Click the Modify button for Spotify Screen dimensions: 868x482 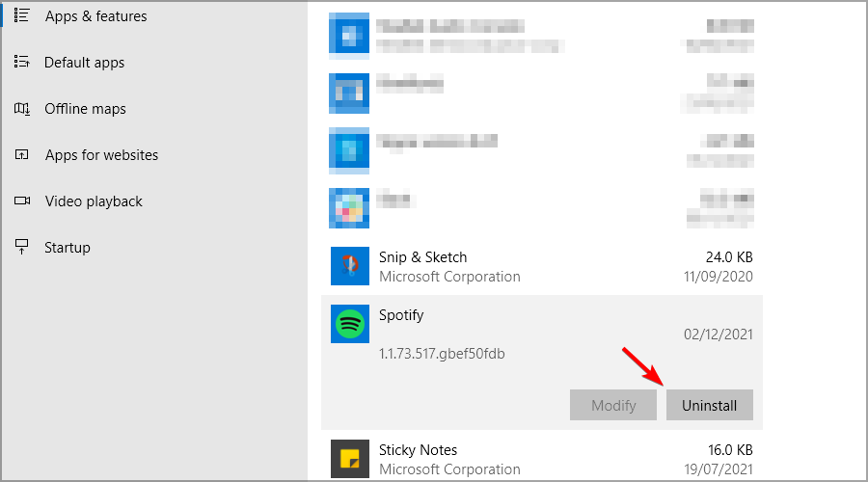[613, 405]
